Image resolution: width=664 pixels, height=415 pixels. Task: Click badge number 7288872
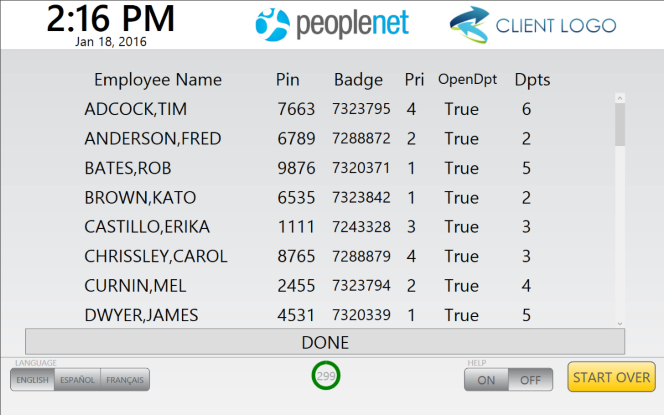click(361, 138)
